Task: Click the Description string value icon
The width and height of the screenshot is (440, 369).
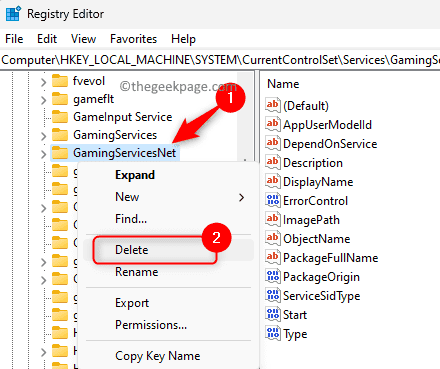Action: (272, 162)
